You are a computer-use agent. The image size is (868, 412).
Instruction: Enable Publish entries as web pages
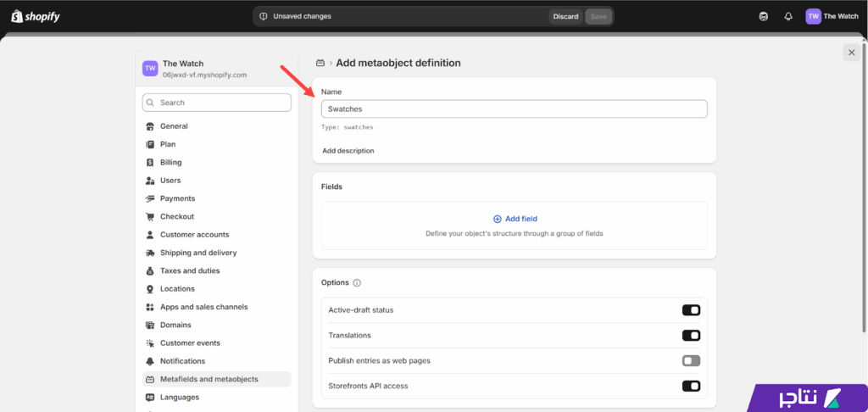691,360
